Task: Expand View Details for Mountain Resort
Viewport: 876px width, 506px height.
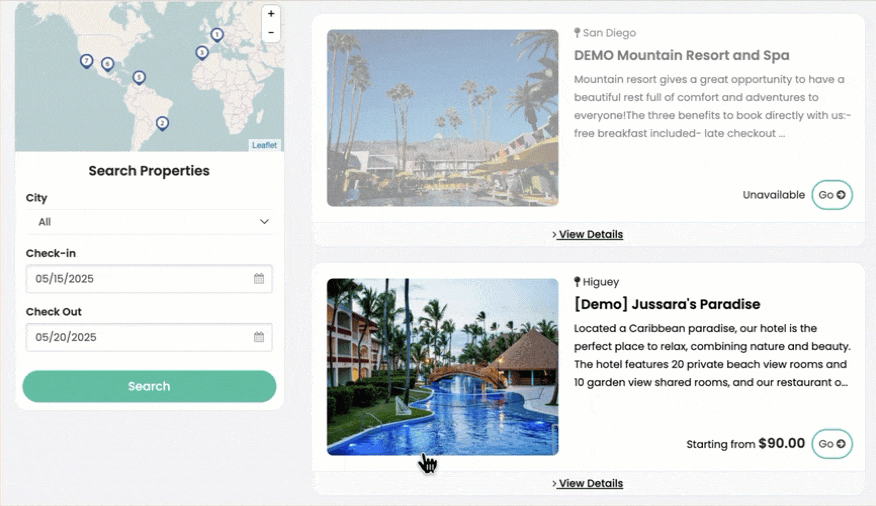Action: point(588,235)
